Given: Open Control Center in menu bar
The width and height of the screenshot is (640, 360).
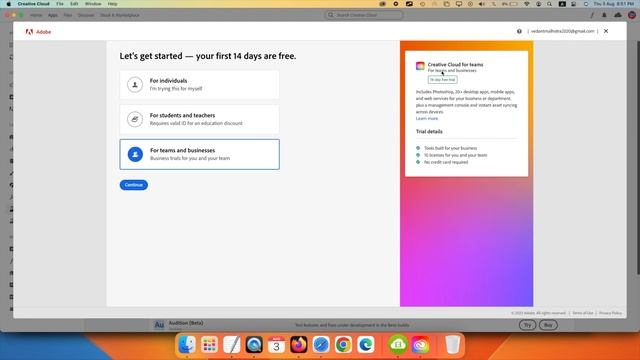Looking at the screenshot, I should [573, 4].
